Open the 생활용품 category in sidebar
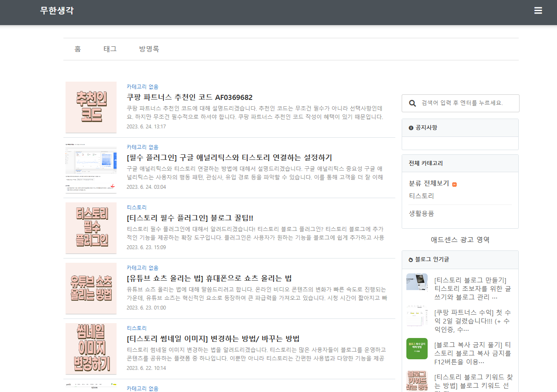The width and height of the screenshot is (557, 392). tap(421, 213)
